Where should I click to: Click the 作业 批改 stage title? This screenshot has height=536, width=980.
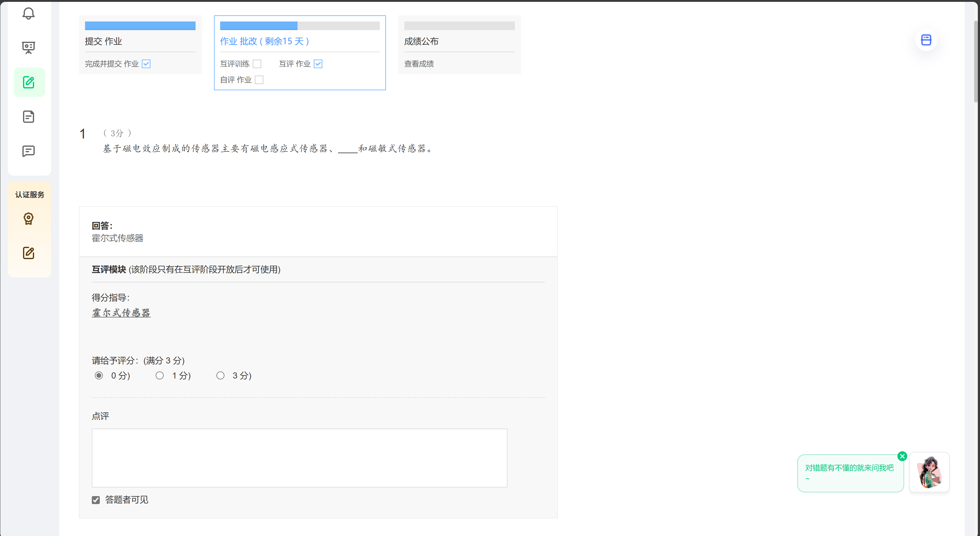pos(264,41)
